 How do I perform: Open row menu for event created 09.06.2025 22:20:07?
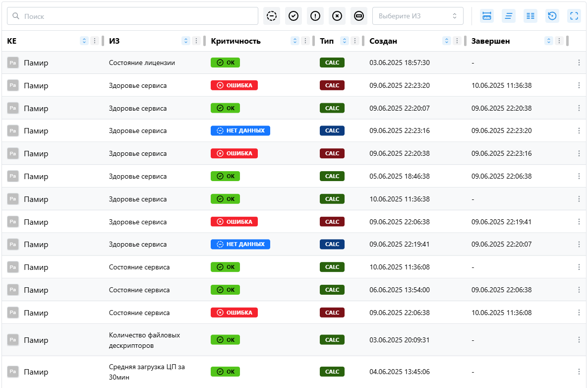pyautogui.click(x=579, y=108)
